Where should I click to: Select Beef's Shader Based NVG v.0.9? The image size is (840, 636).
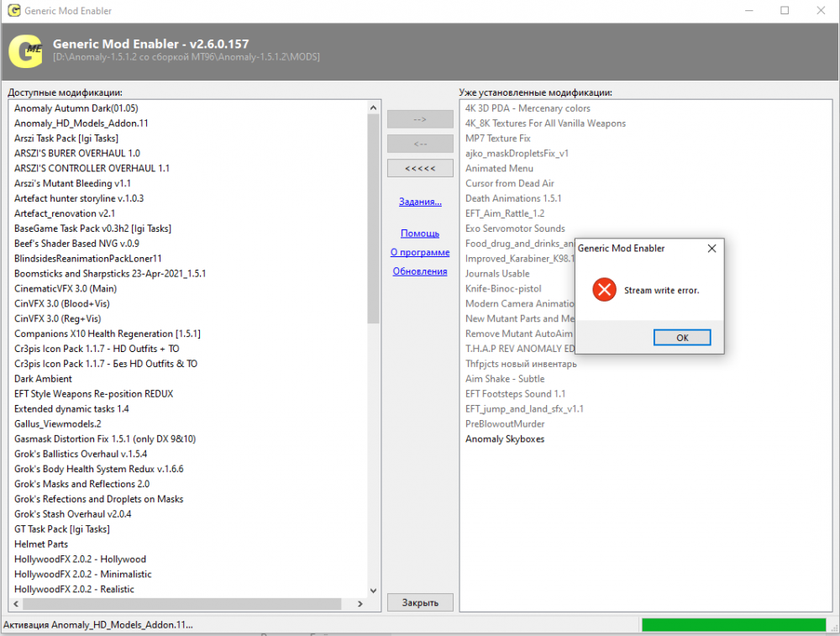click(x=76, y=244)
